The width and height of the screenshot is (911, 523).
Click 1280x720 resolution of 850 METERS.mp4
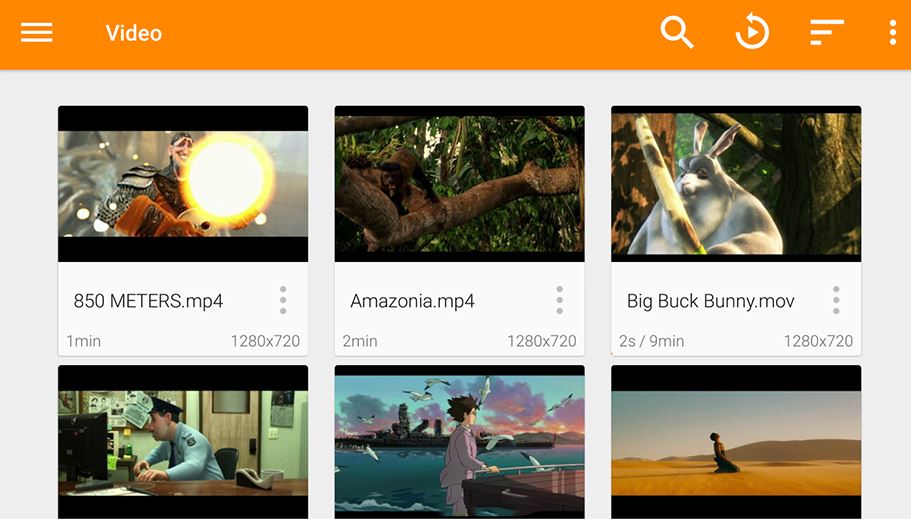(265, 341)
